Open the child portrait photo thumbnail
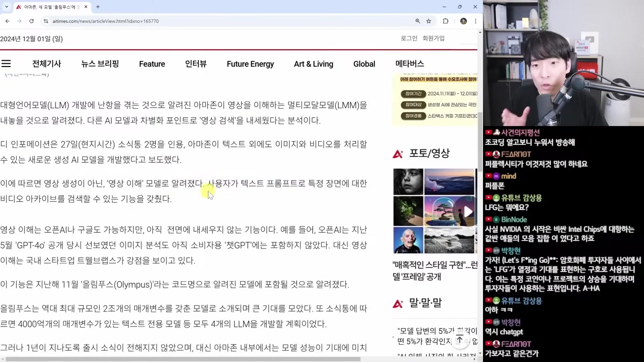 (408, 182)
